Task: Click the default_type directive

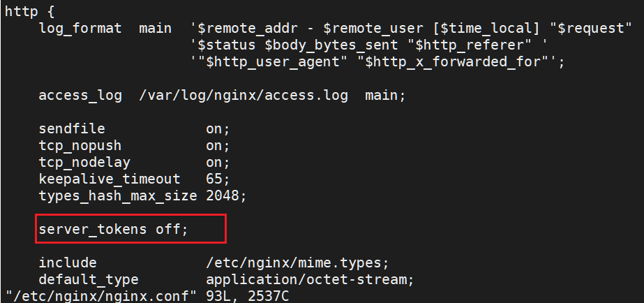Action: coord(89,280)
